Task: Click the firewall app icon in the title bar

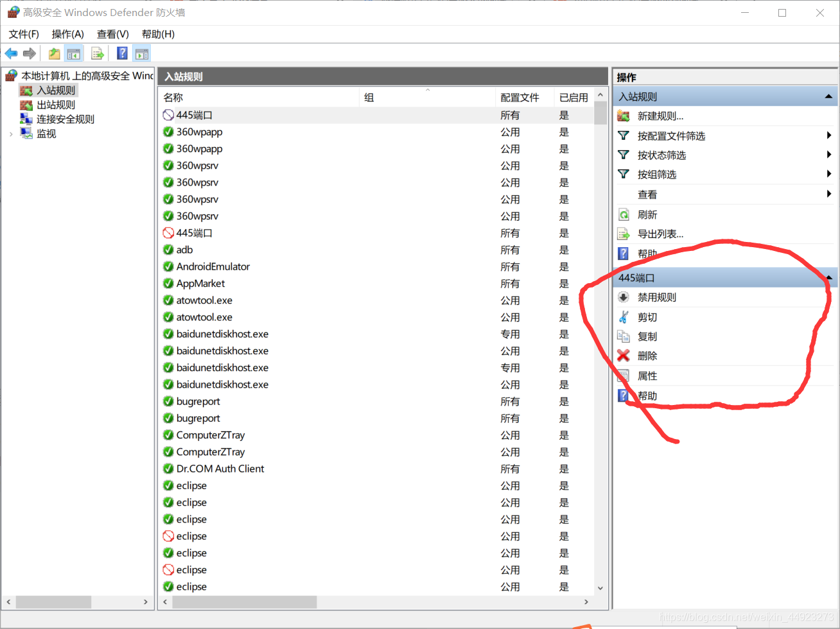Action: (x=13, y=12)
